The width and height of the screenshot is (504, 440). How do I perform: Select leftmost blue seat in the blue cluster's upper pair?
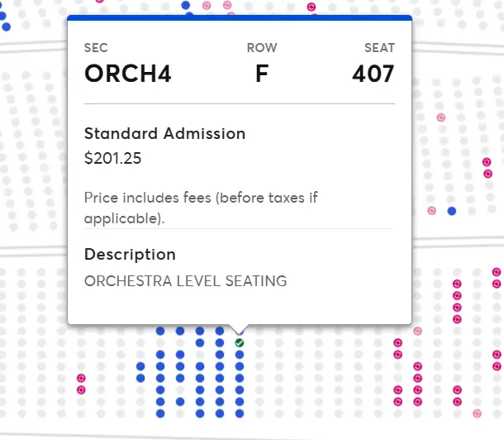(140, 366)
